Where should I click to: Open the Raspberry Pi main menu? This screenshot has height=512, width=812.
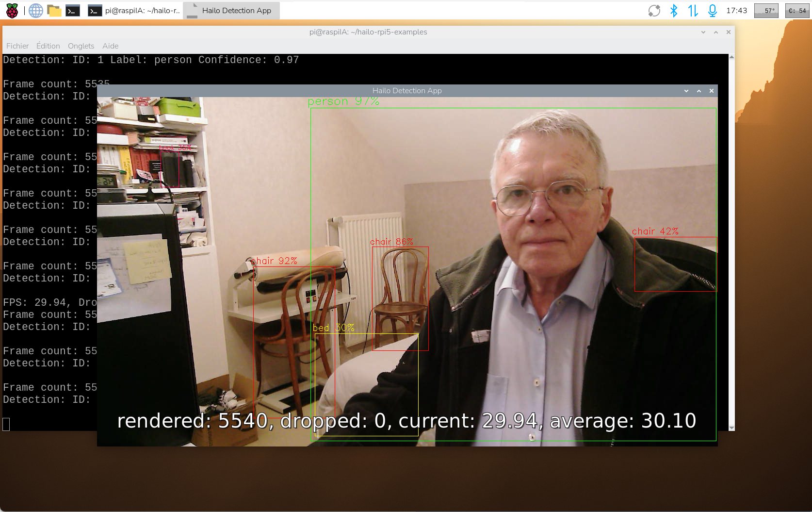pyautogui.click(x=12, y=10)
